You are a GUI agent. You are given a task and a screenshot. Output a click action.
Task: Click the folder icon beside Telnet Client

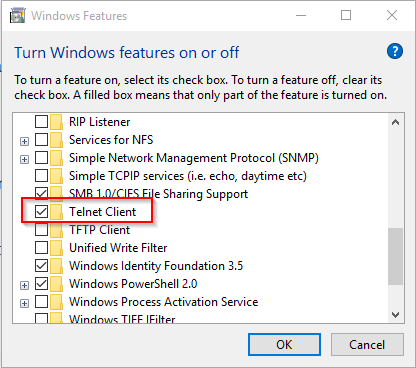pyautogui.click(x=56, y=212)
